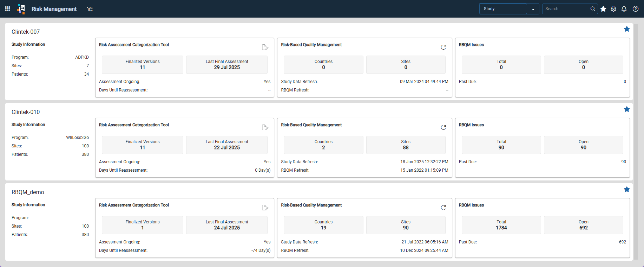This screenshot has width=644, height=267.
Task: Click RBQM_demo Sites 90 tile
Action: click(x=406, y=225)
